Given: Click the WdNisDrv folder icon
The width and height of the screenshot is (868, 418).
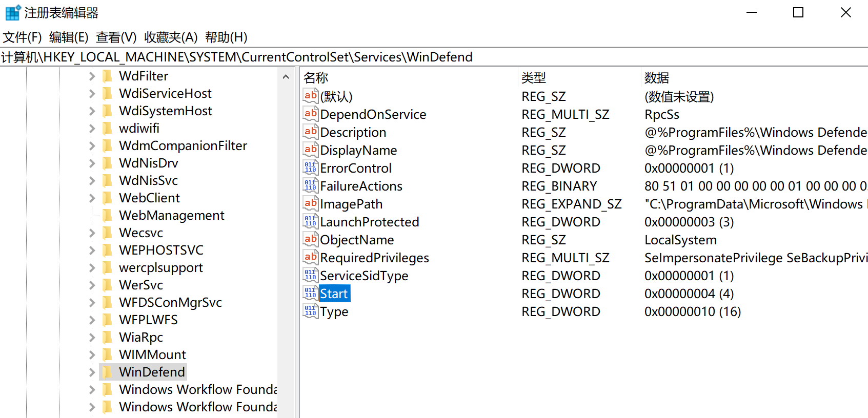Looking at the screenshot, I should point(108,163).
